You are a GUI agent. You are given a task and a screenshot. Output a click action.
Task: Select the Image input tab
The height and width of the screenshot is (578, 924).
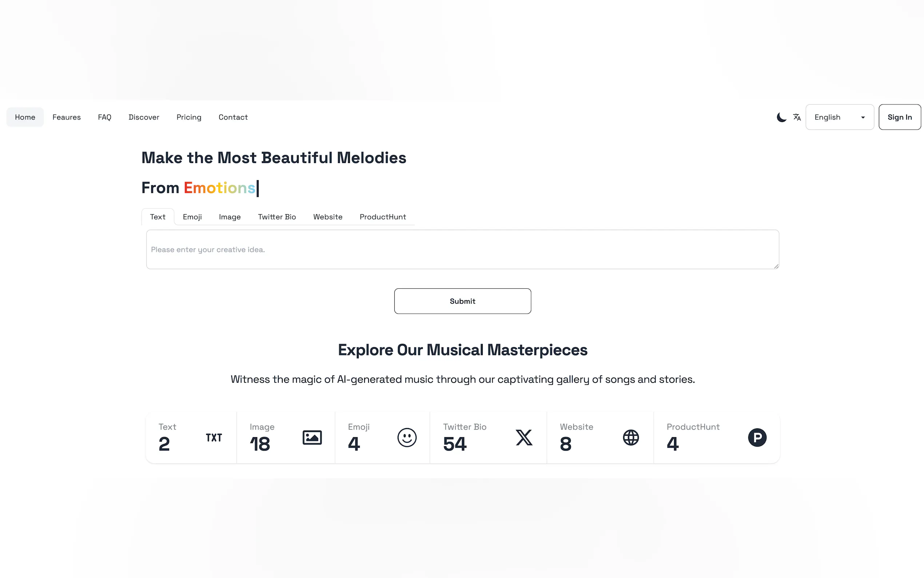tap(230, 217)
